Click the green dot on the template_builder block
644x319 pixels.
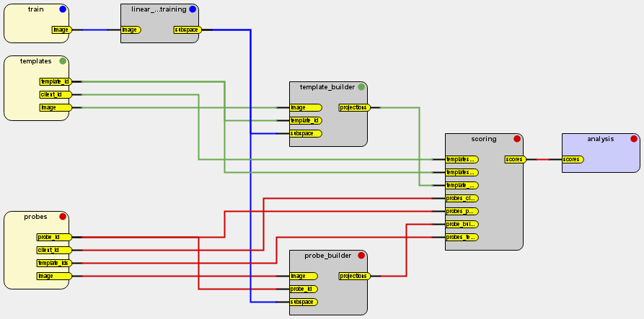361,87
